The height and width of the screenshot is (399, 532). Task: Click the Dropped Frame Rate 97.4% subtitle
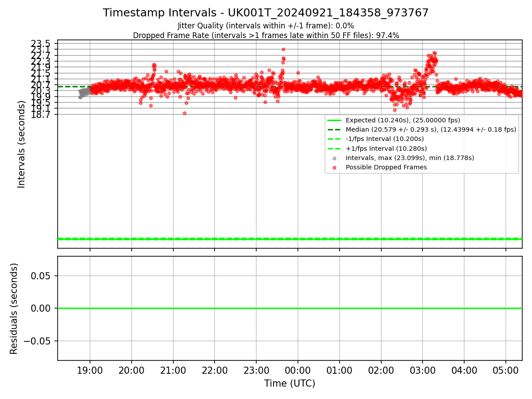coord(266,35)
